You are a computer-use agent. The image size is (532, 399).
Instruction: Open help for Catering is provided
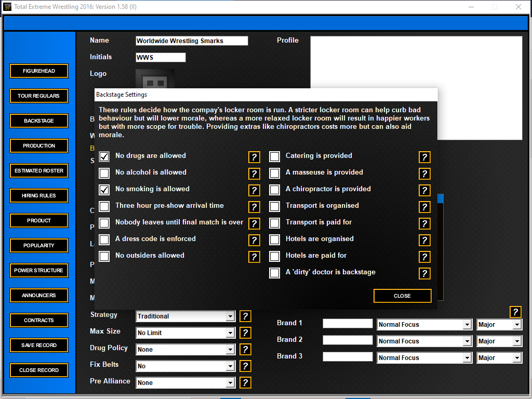(424, 157)
